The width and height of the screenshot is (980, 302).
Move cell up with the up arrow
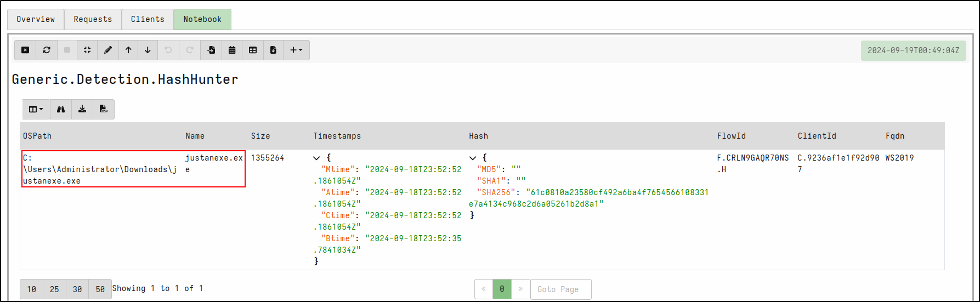coord(128,50)
